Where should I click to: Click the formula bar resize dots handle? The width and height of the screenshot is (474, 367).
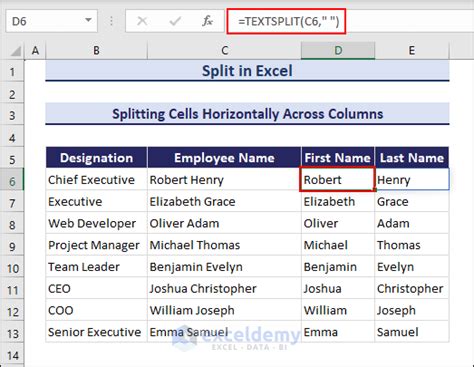(x=111, y=21)
